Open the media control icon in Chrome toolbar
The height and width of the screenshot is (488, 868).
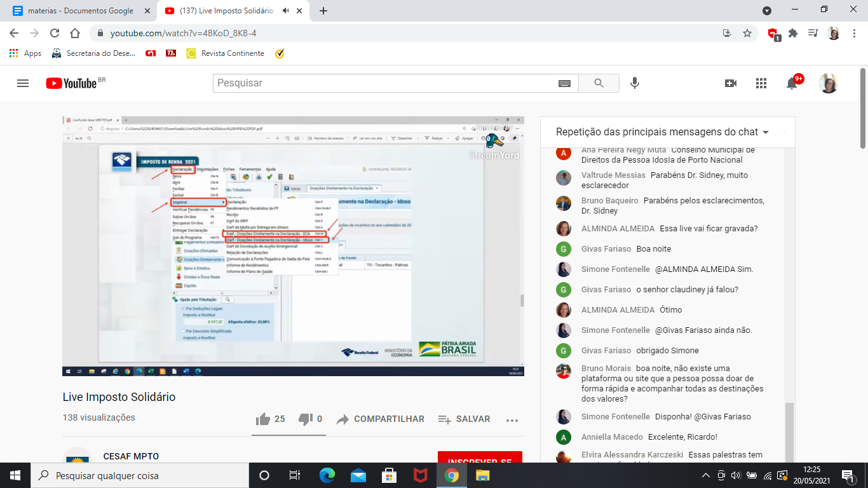click(x=813, y=33)
